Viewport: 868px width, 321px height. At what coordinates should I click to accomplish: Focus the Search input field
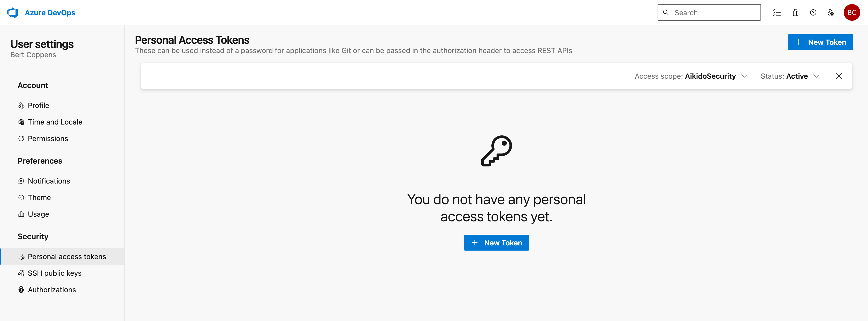click(709, 12)
